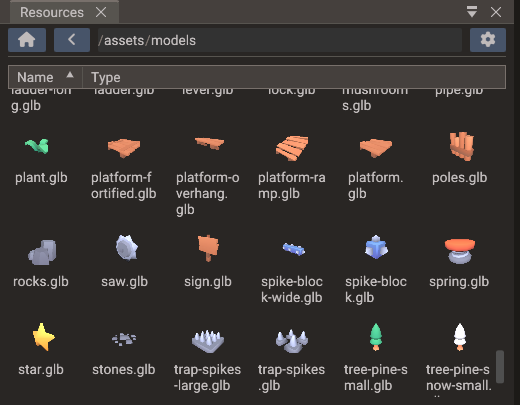
Task: Select the platform-ramp.glb thumbnail
Action: [x=292, y=148]
